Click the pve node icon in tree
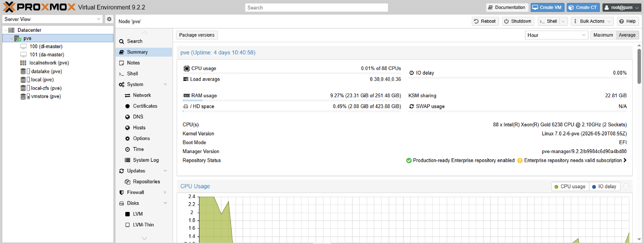Viewport: 644px width, 244px height. pos(18,38)
